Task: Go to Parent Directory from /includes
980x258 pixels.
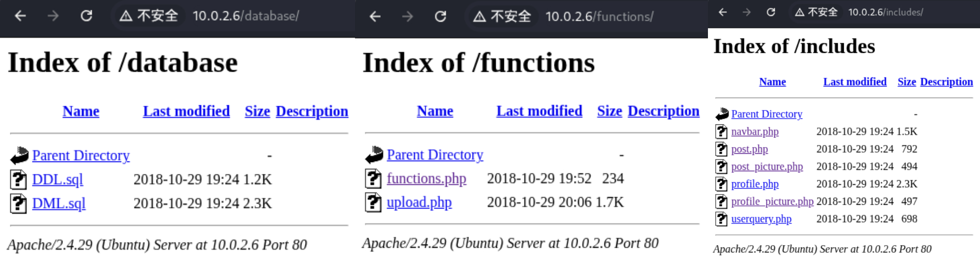Action: [767, 114]
